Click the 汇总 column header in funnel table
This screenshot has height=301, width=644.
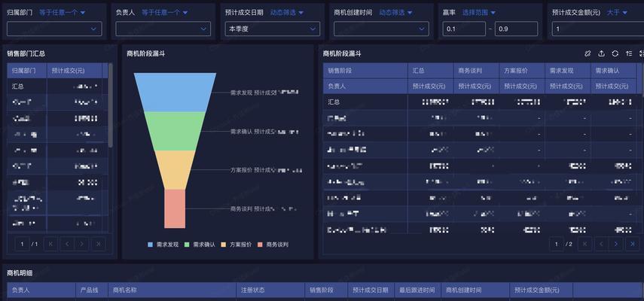[430, 71]
